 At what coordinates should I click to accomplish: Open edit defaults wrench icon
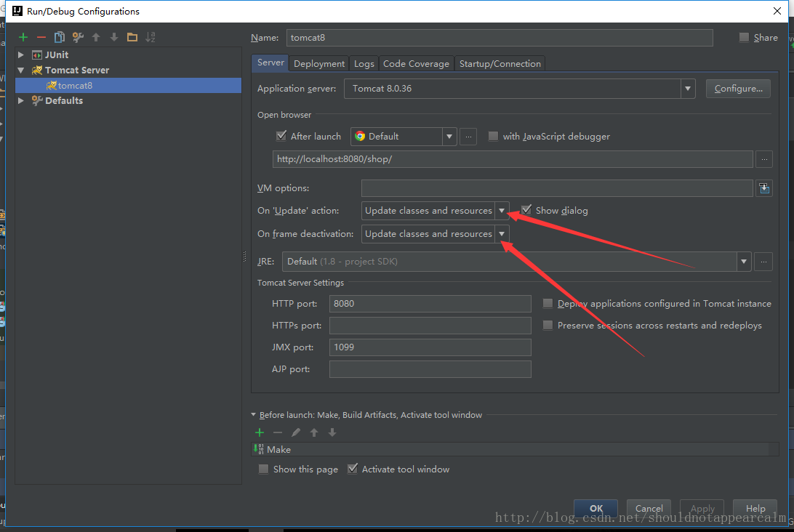[78, 37]
